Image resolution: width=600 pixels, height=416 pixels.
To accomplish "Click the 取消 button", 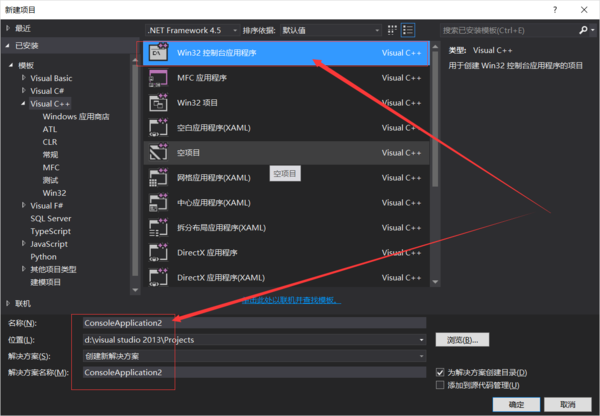I will pyautogui.click(x=568, y=405).
